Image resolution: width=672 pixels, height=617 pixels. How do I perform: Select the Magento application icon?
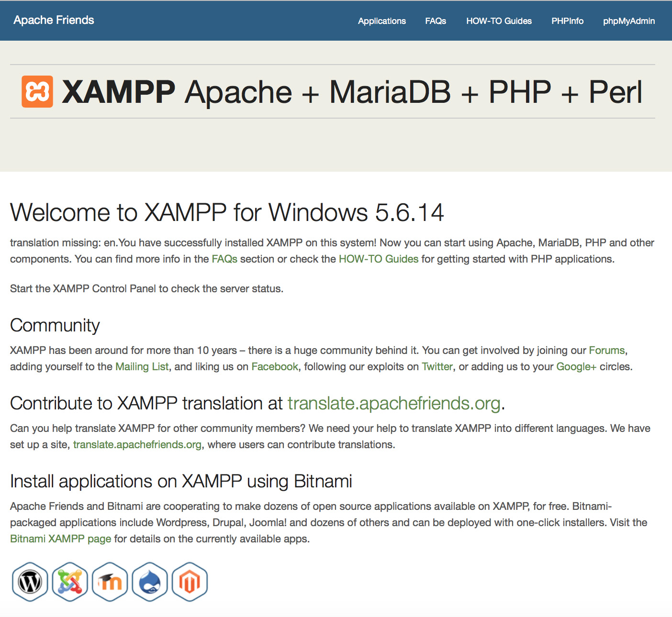point(189,581)
